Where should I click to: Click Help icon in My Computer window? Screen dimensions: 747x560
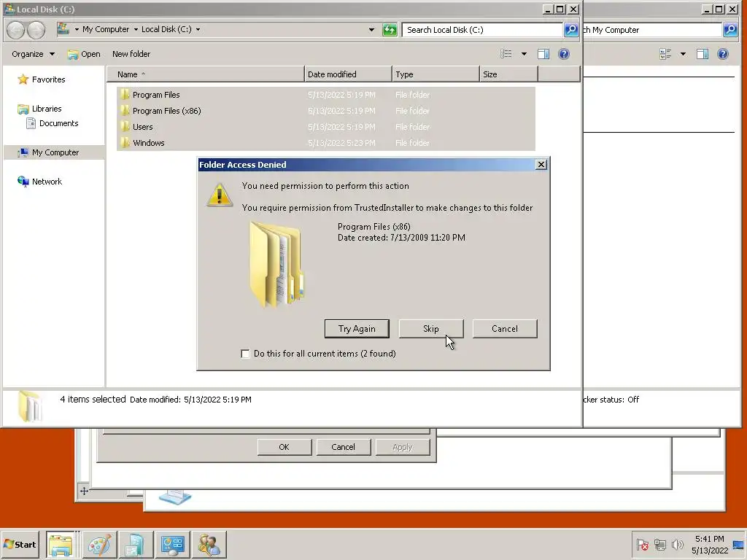coord(723,54)
